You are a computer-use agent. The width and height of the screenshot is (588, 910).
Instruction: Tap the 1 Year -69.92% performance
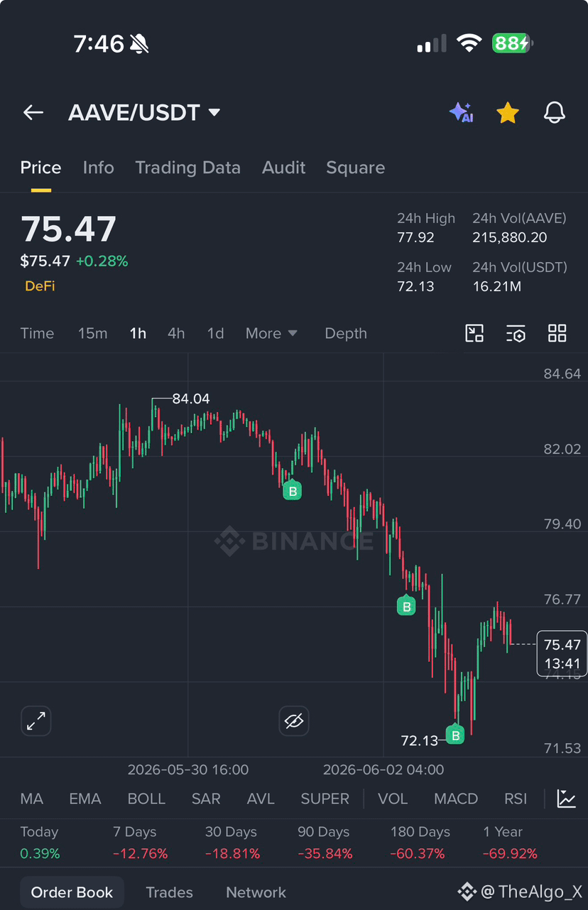pos(510,843)
